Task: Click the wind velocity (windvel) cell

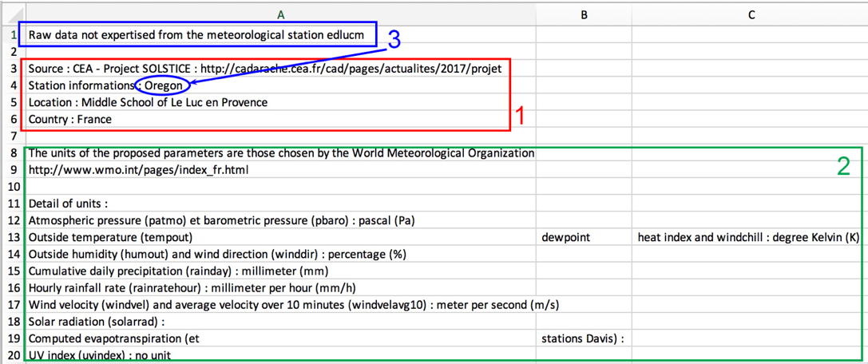Action: [293, 304]
